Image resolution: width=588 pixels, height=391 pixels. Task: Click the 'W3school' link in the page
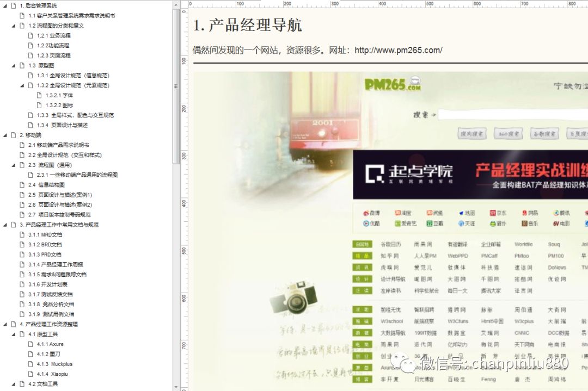click(391, 321)
